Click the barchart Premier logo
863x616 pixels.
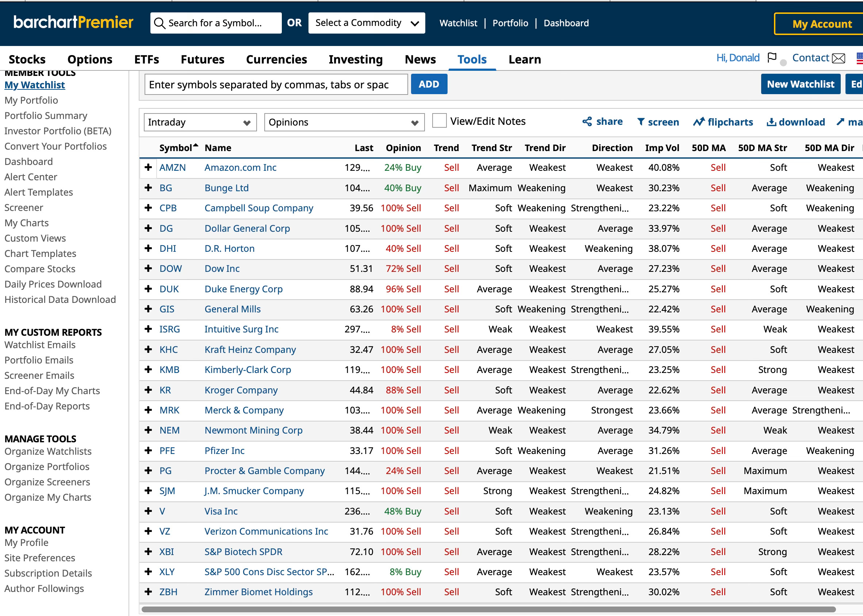pos(73,22)
